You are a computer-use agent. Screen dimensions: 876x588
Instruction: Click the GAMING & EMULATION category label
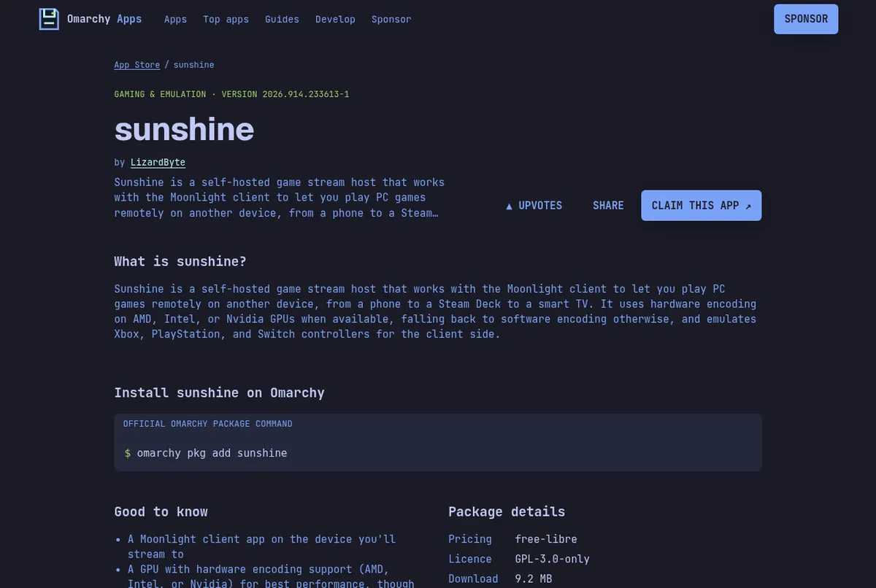[x=160, y=94]
